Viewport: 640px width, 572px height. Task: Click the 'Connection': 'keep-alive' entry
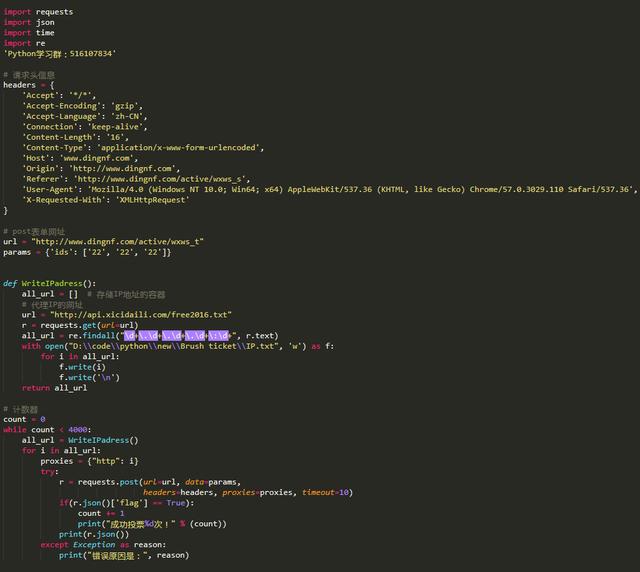84,127
